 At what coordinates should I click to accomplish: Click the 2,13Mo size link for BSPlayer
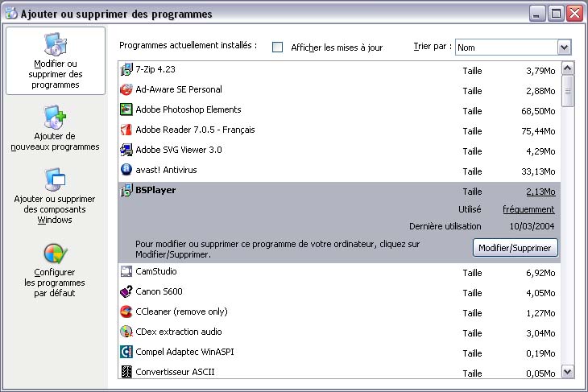click(x=539, y=192)
